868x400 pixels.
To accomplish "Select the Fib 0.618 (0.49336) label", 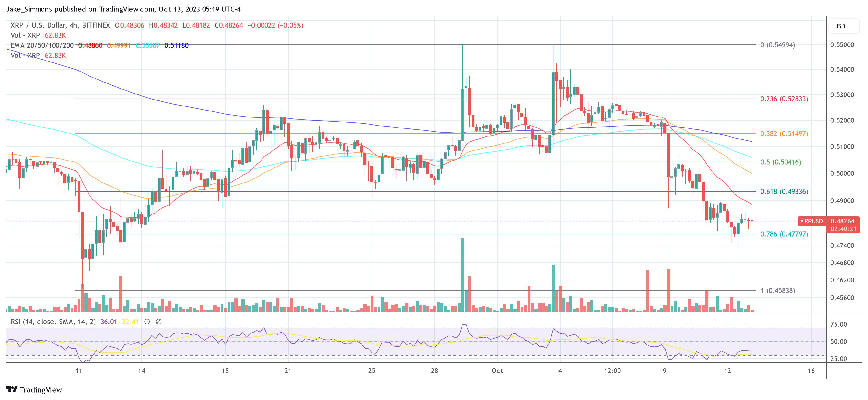I will pos(784,191).
